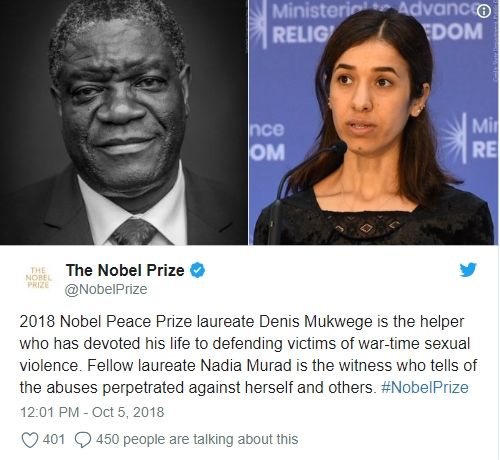
Task: Open the #NobelPrize hashtag link
Action: pyautogui.click(x=425, y=387)
